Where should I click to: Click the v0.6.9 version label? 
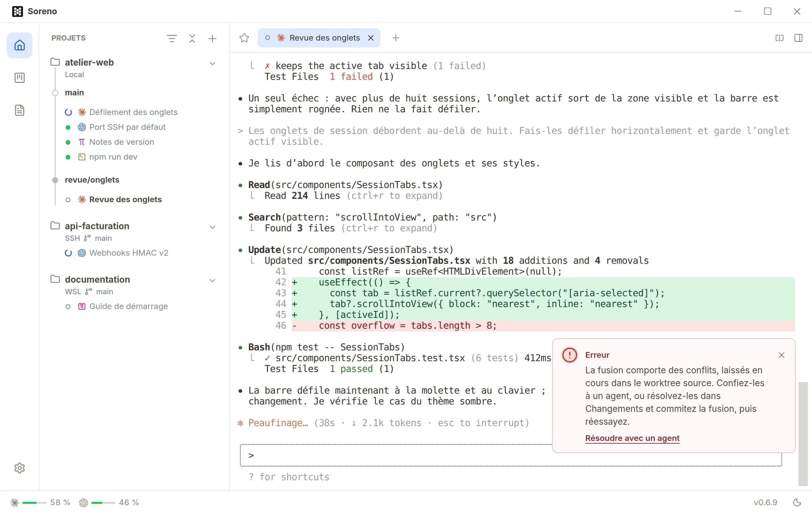[765, 503]
